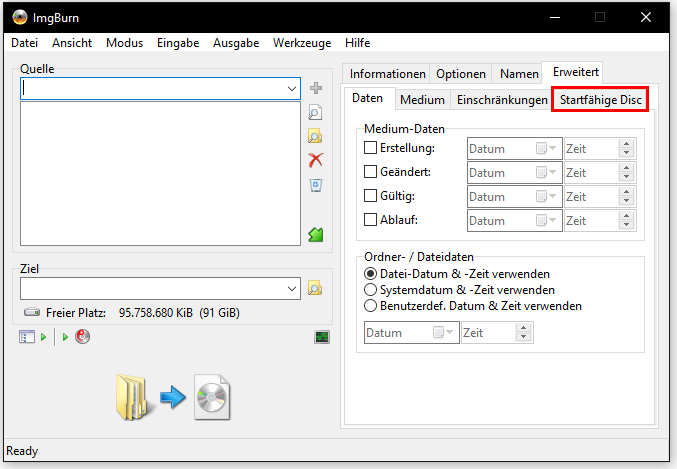
Task: Click the green log window icon
Action: pos(322,337)
